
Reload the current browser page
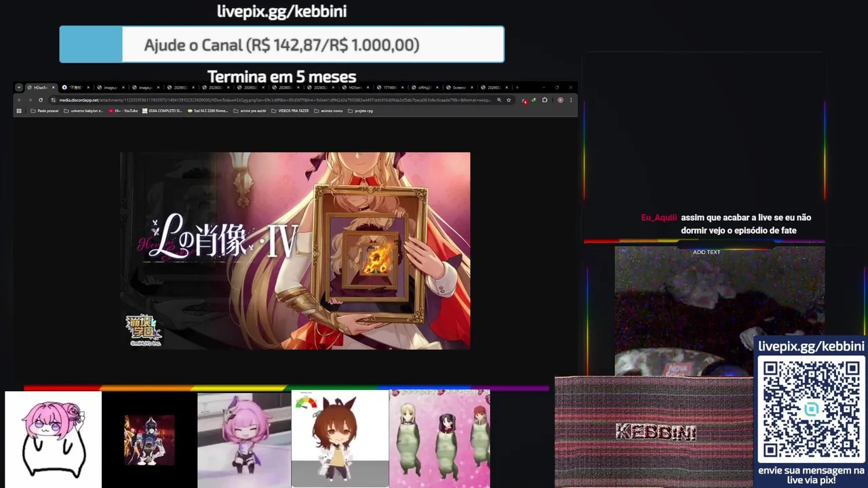click(41, 100)
